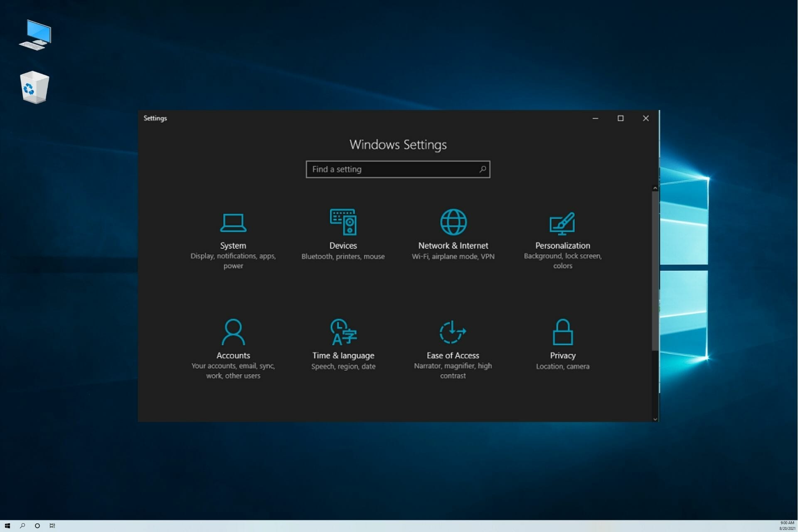Click the search magnifier in Find a setting
798x532 pixels.
tap(482, 169)
